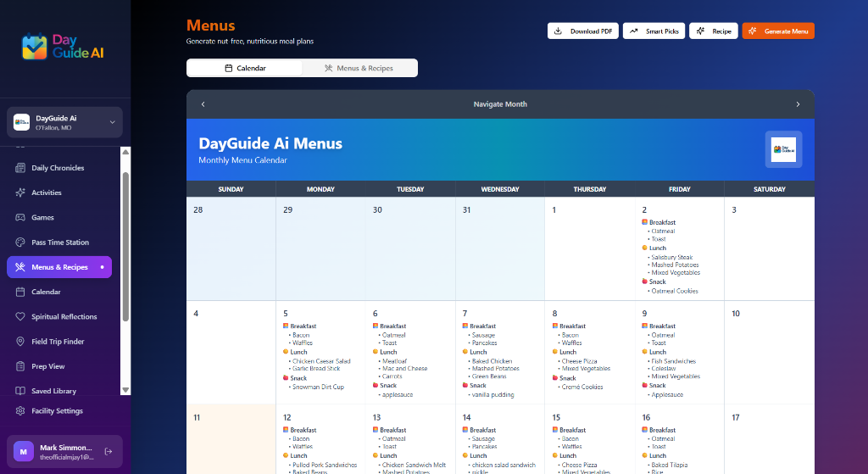This screenshot has width=868, height=474.
Task: Expand the DayGuide Ai facility dropdown
Action: coord(113,122)
